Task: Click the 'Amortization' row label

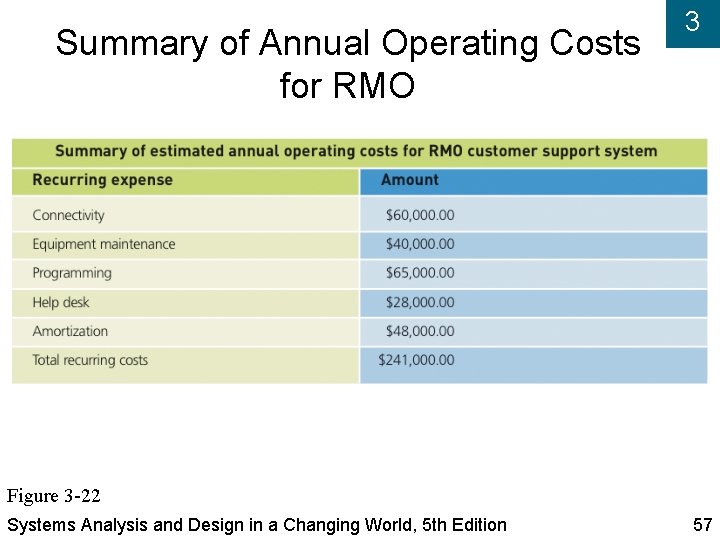Action: coord(70,331)
